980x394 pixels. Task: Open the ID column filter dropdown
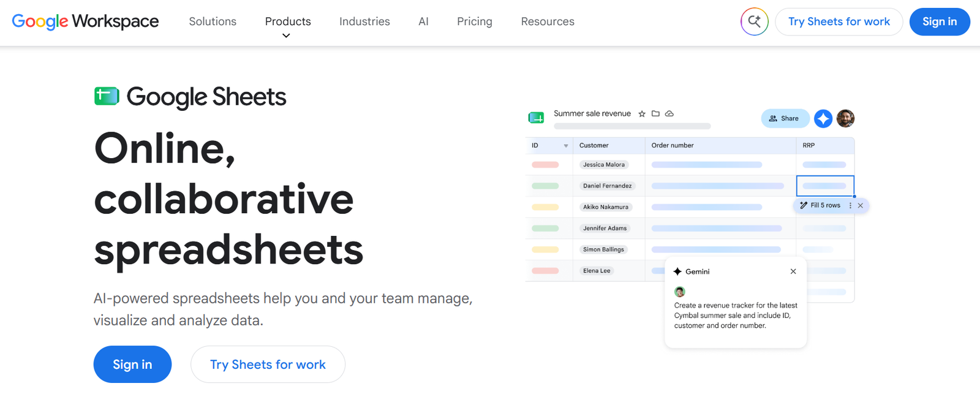click(566, 146)
